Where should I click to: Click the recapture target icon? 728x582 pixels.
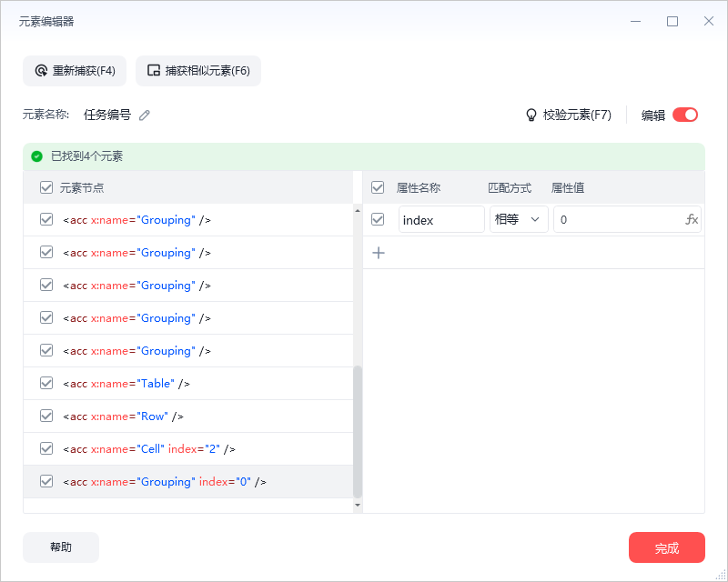41,71
